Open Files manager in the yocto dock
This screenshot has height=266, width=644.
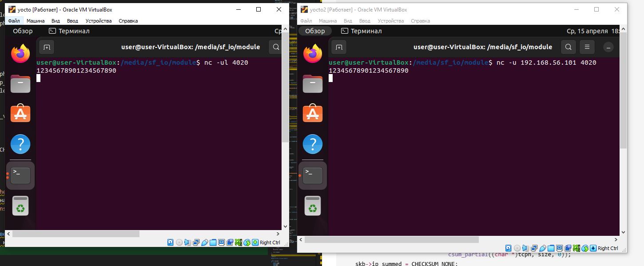20,84
